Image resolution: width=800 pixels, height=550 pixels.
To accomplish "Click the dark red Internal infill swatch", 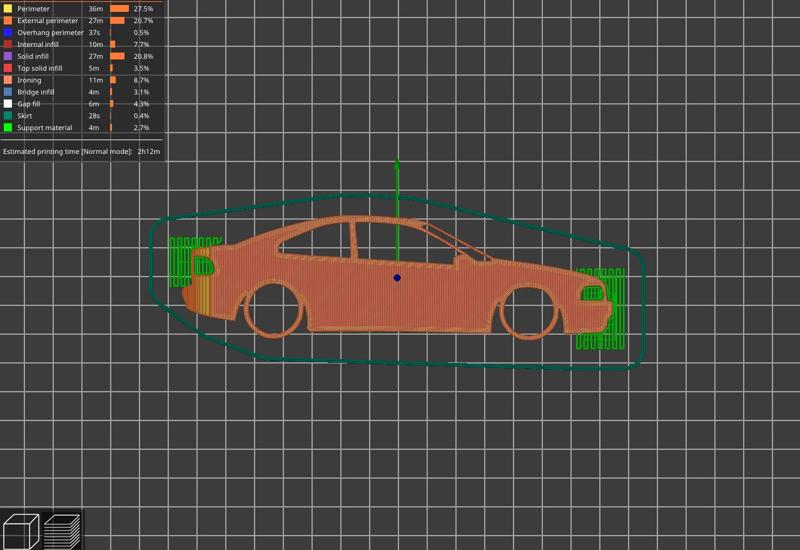I will tap(8, 44).
